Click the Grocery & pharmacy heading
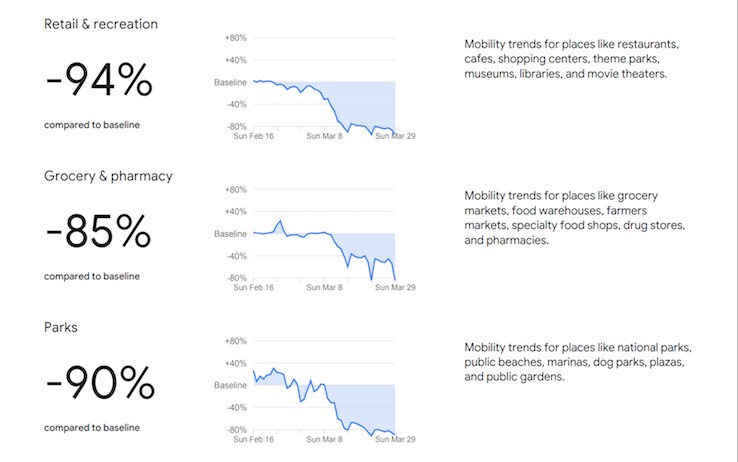This screenshot has height=462, width=738. point(108,176)
